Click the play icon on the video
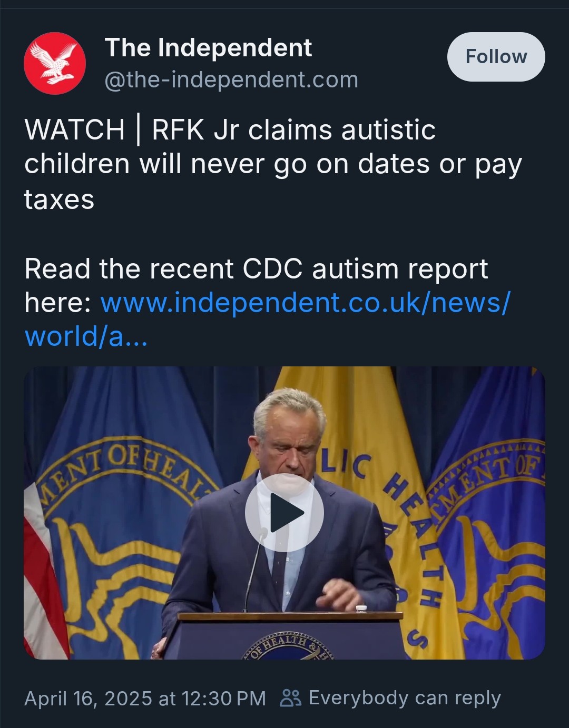 pos(284,513)
